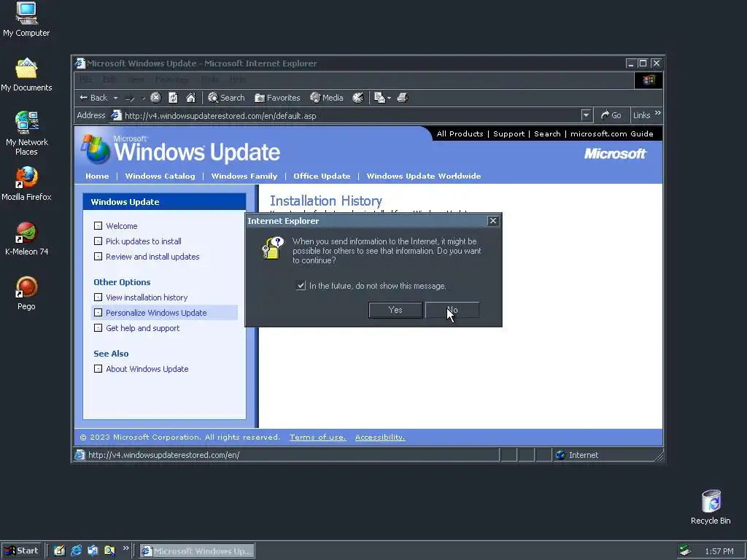Open the Favorites menu in menu bar

[x=171, y=79]
